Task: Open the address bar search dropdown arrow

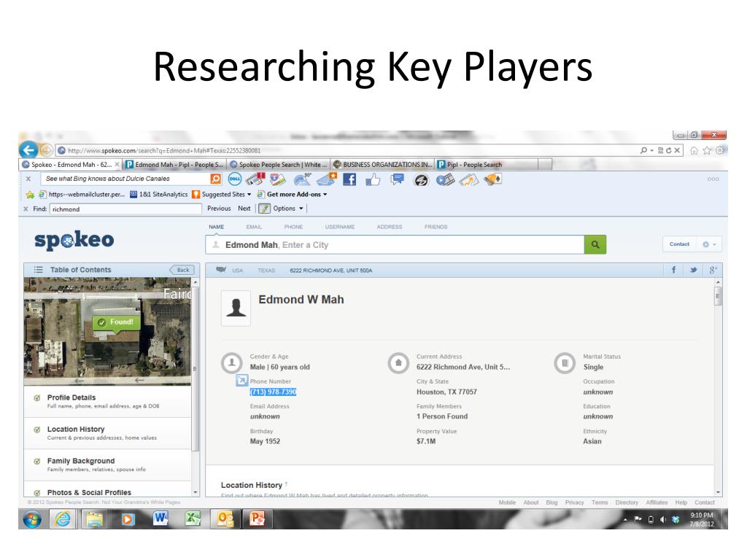Action: (651, 150)
